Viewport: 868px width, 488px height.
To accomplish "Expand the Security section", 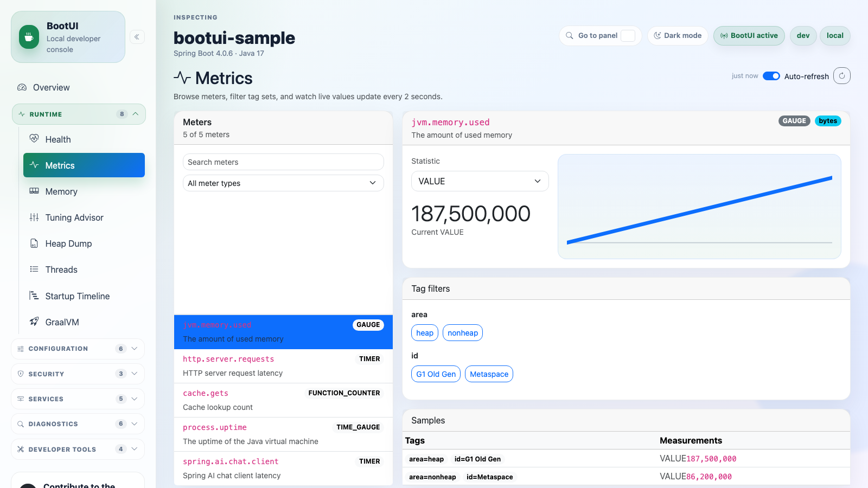I will (78, 374).
